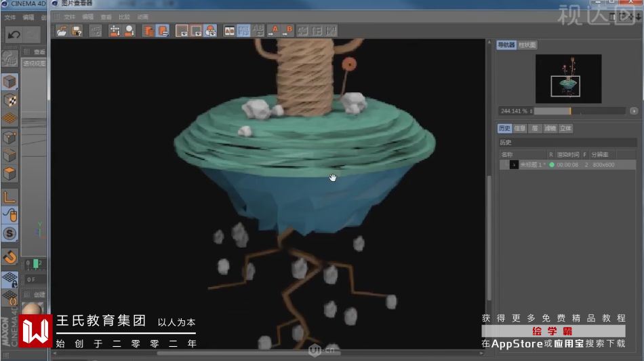The height and width of the screenshot is (361, 644).
Task: Click the second render region eye icon
Action: [196, 31]
